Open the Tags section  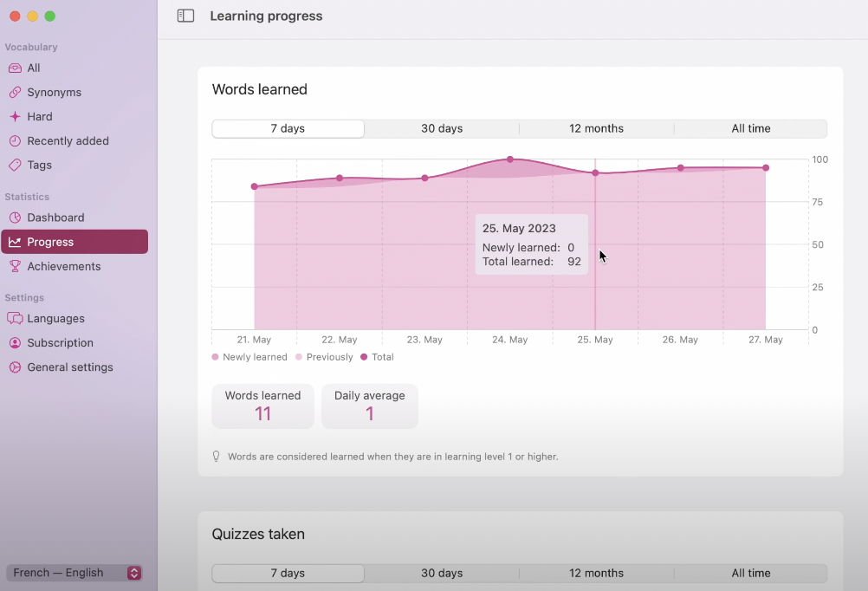(x=39, y=165)
